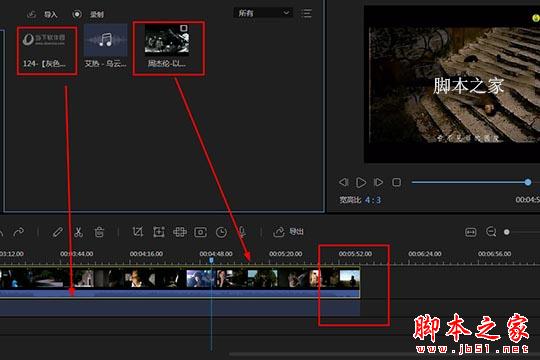
Task: Click the 00:06:24.00 ruler mark
Action: (425, 254)
